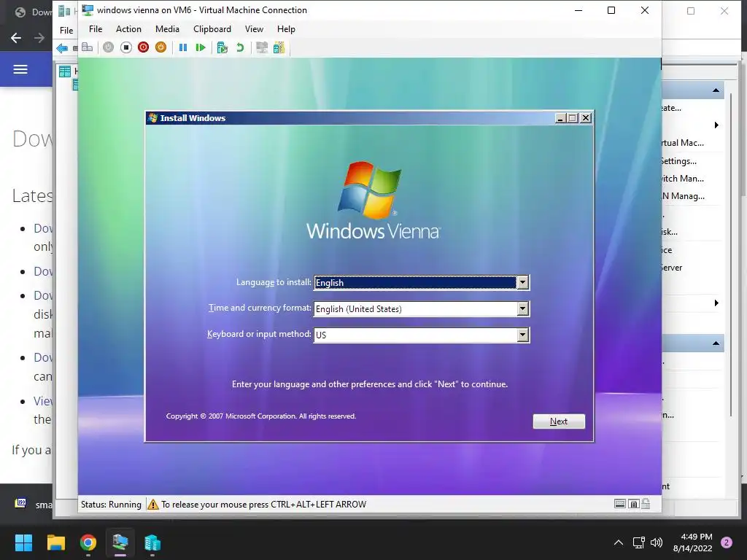This screenshot has width=747, height=560.
Task: Open the File menu of Virtual Machine Connection
Action: pos(96,29)
